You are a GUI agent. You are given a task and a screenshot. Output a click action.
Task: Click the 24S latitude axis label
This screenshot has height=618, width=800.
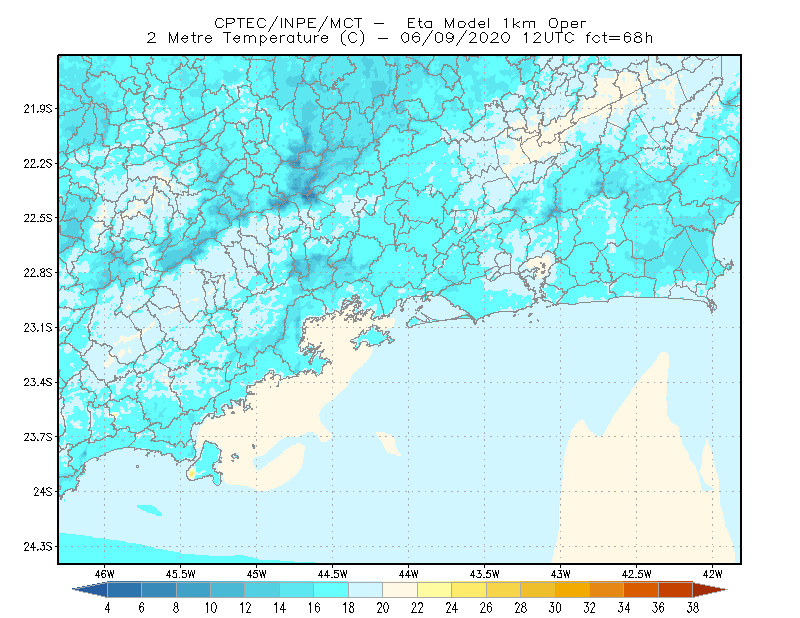point(43,491)
